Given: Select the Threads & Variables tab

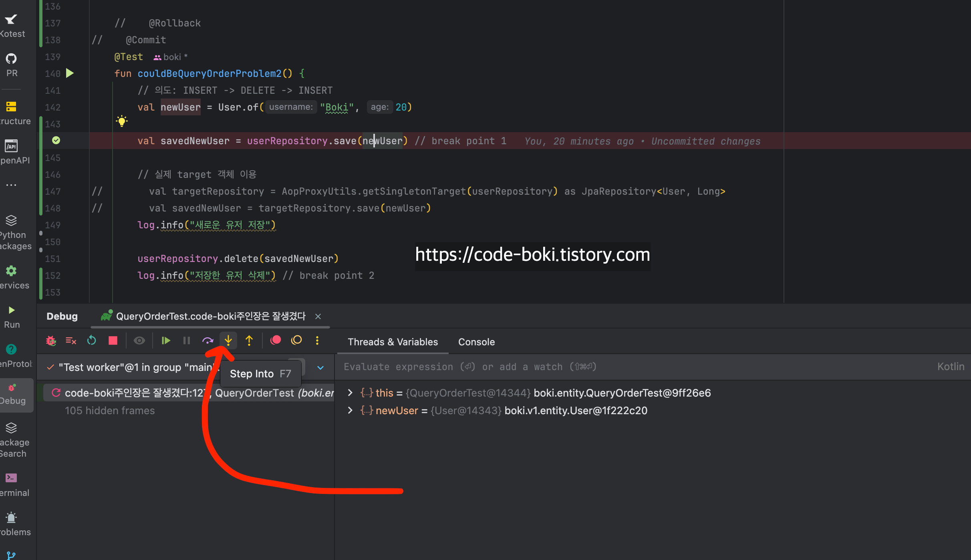Looking at the screenshot, I should pyautogui.click(x=393, y=342).
